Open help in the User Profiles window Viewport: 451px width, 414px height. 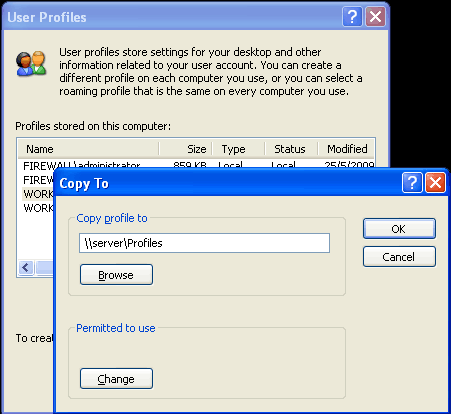click(352, 16)
